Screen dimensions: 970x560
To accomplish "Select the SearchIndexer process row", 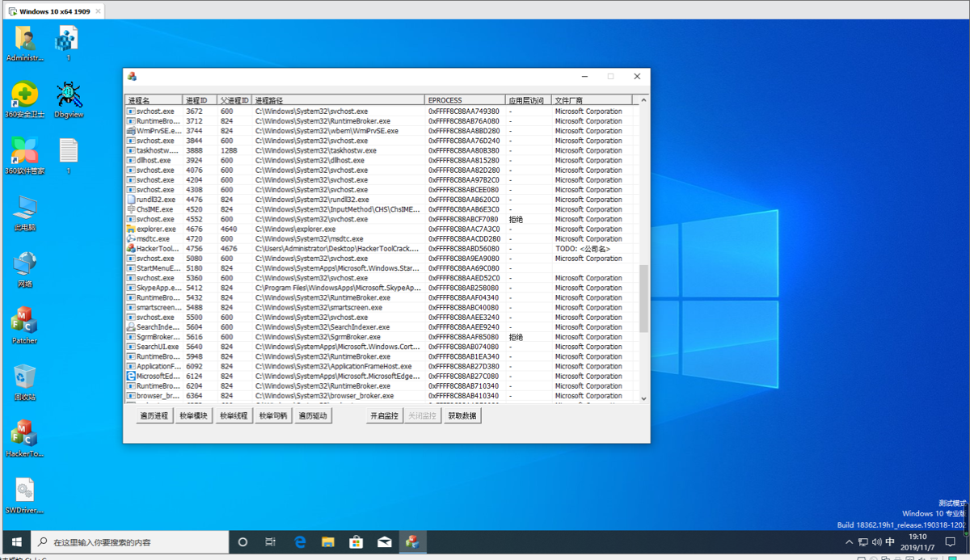I will (382, 327).
